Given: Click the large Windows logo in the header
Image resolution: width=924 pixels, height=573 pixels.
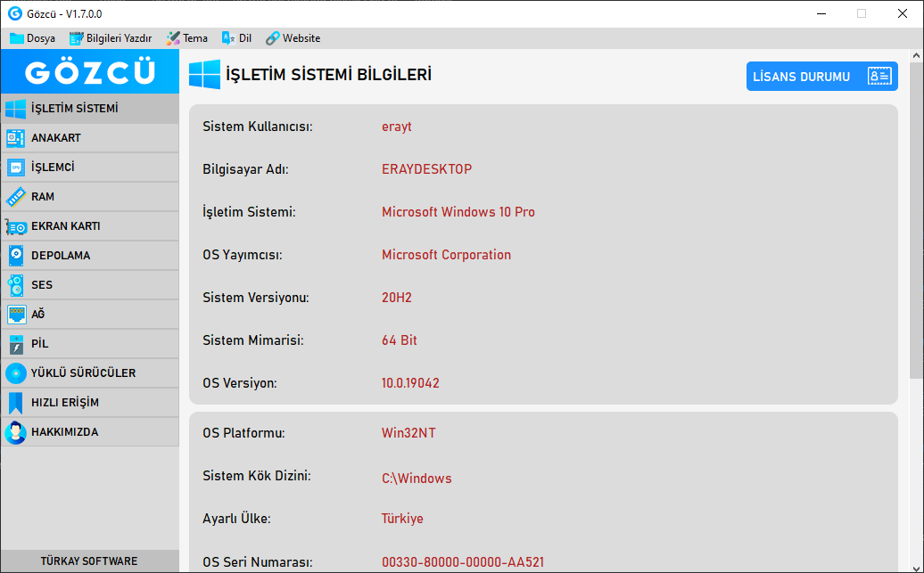Looking at the screenshot, I should tap(204, 75).
